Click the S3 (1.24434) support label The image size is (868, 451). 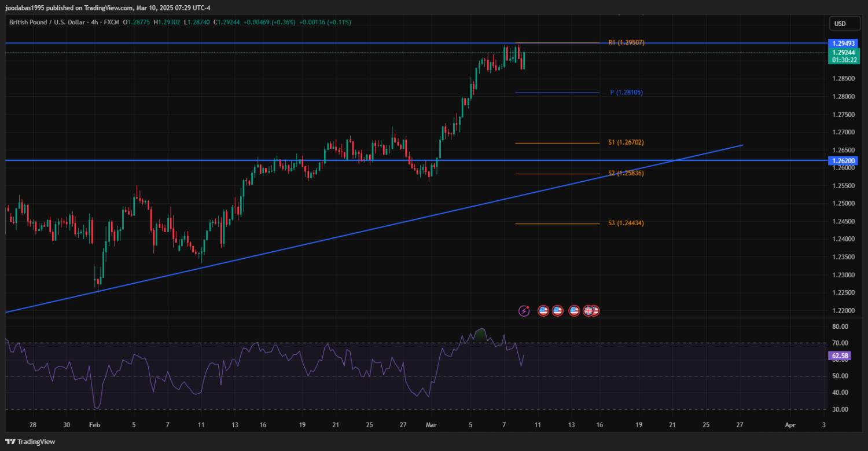point(626,223)
